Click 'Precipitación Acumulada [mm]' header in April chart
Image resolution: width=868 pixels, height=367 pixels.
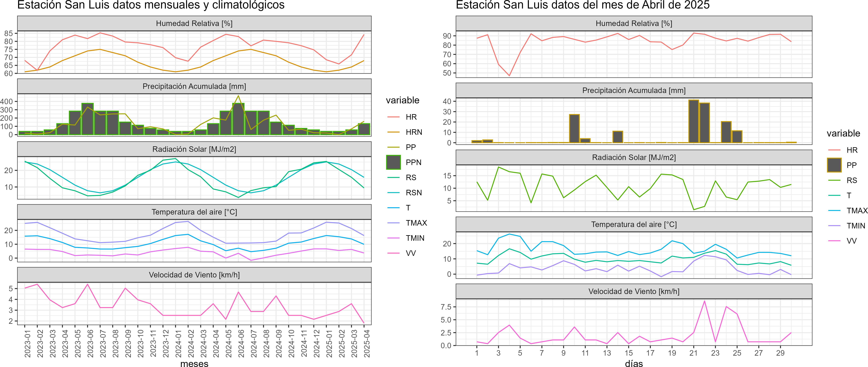tap(634, 90)
